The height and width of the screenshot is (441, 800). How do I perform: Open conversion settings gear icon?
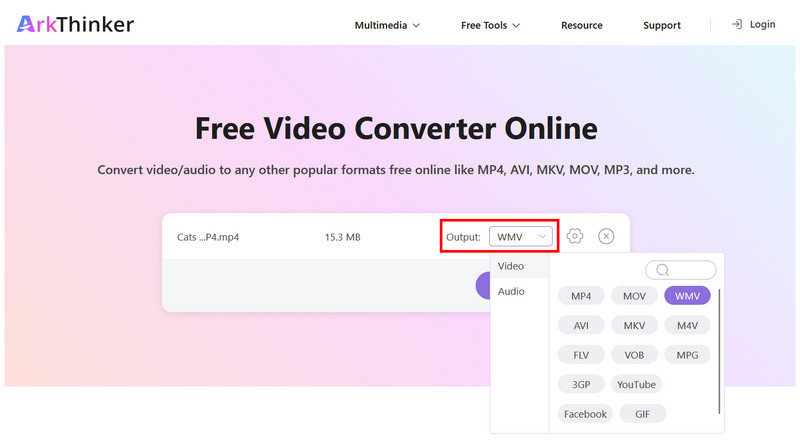574,236
